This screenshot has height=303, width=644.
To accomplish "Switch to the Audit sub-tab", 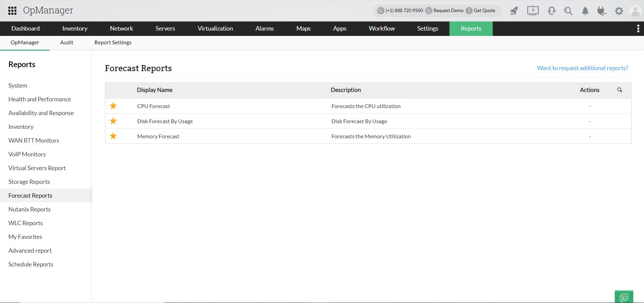I will pyautogui.click(x=67, y=43).
